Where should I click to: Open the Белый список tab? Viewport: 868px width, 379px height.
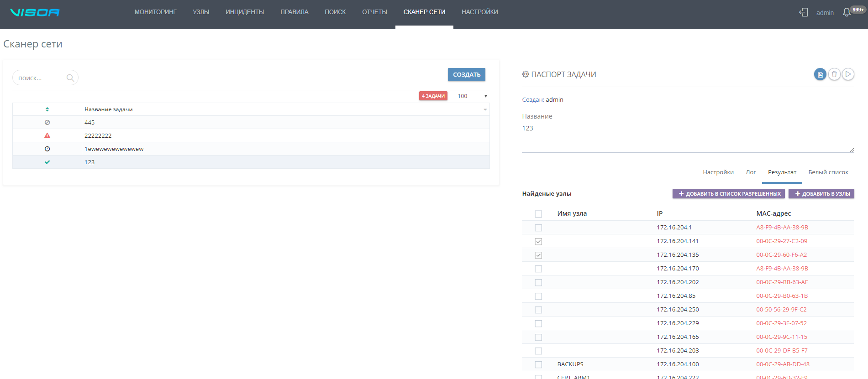tap(828, 172)
